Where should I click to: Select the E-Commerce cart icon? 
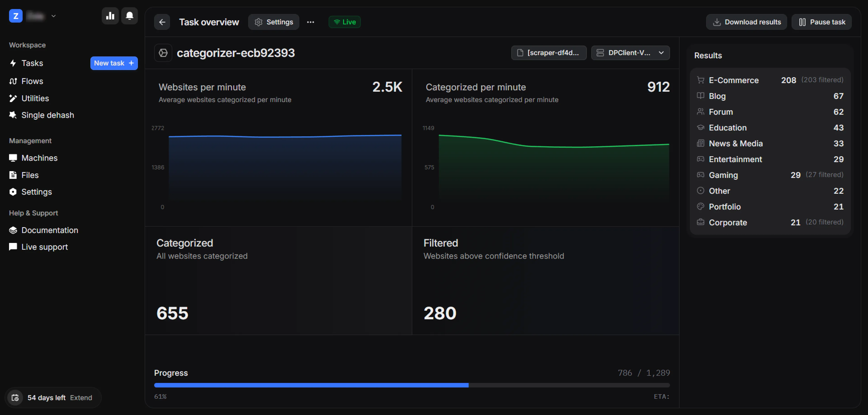701,80
